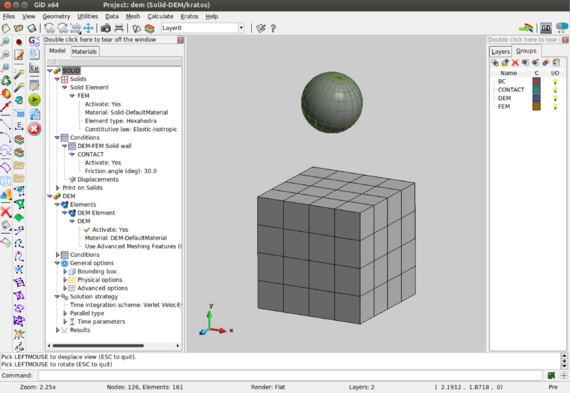This screenshot has height=393, width=570.
Task: Open the Calculate menu
Action: (x=160, y=16)
